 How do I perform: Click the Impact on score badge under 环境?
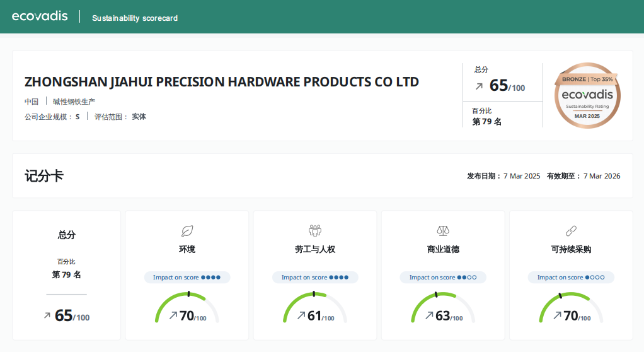click(x=187, y=278)
